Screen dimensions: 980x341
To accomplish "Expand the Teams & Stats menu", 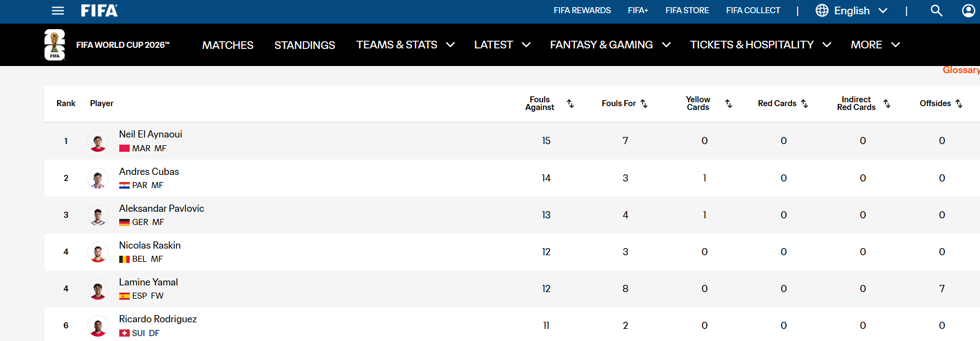I will (x=405, y=45).
